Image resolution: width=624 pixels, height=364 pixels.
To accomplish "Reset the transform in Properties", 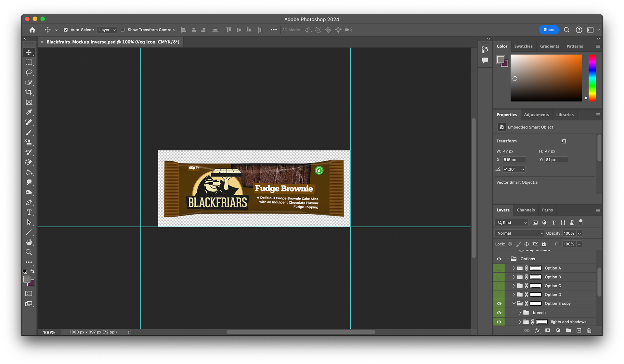I will pos(564,141).
